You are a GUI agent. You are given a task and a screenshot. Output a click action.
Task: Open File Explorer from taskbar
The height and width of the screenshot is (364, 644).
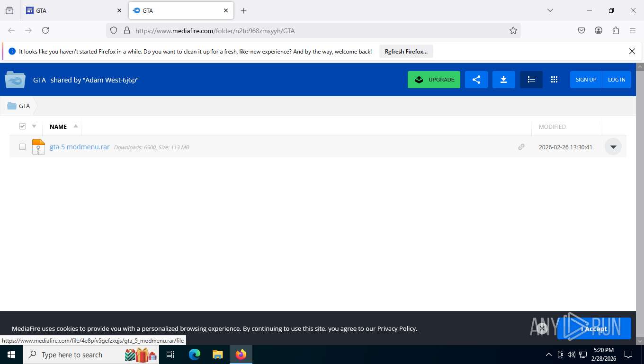click(x=217, y=355)
